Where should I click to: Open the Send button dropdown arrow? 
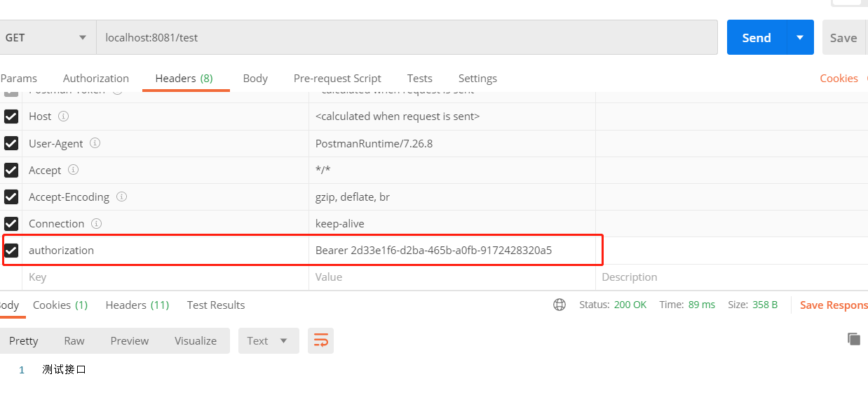point(800,37)
